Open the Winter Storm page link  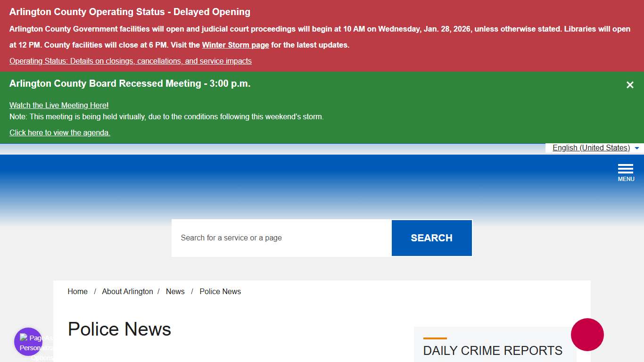point(235,45)
